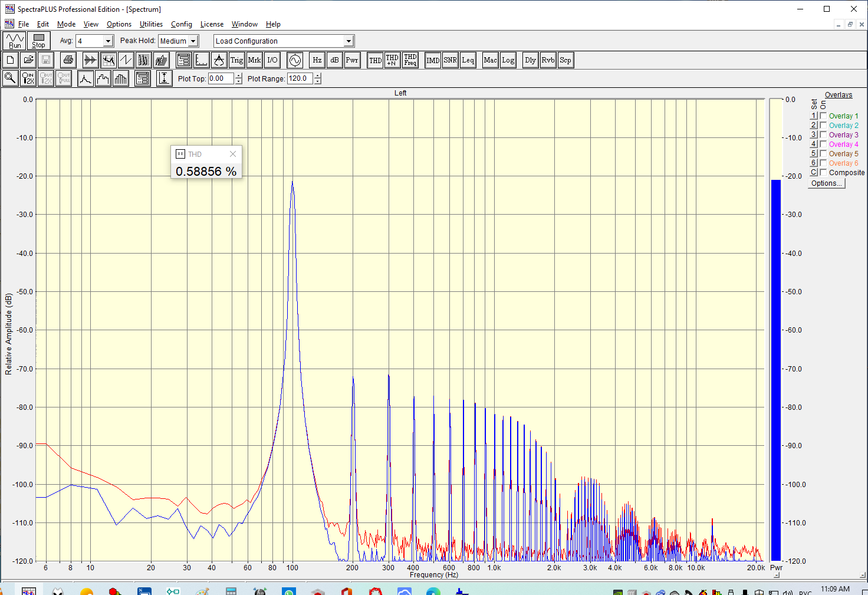868x595 pixels.
Task: Switch to the Time Series view icon
Action: (x=90, y=60)
